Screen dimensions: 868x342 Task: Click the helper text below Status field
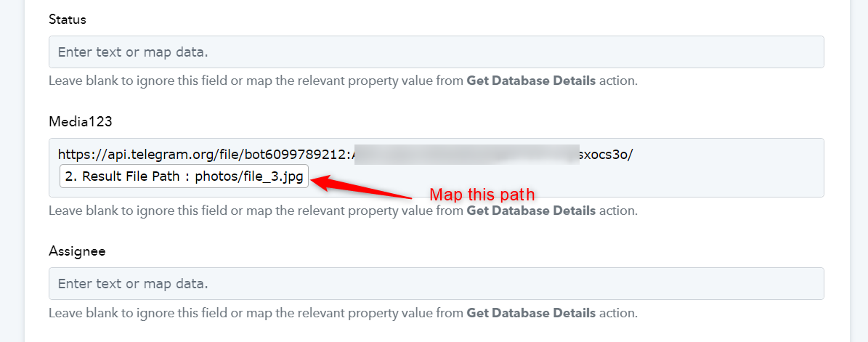[x=344, y=81]
